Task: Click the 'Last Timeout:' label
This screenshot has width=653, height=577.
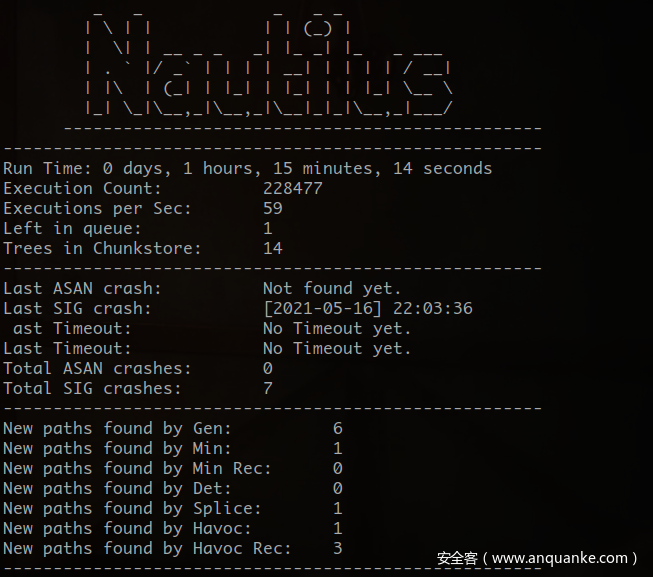Action: pyautogui.click(x=67, y=348)
